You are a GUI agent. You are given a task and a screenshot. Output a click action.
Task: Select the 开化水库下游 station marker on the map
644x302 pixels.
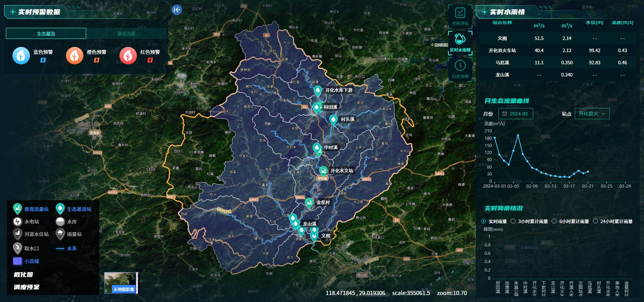point(317,91)
